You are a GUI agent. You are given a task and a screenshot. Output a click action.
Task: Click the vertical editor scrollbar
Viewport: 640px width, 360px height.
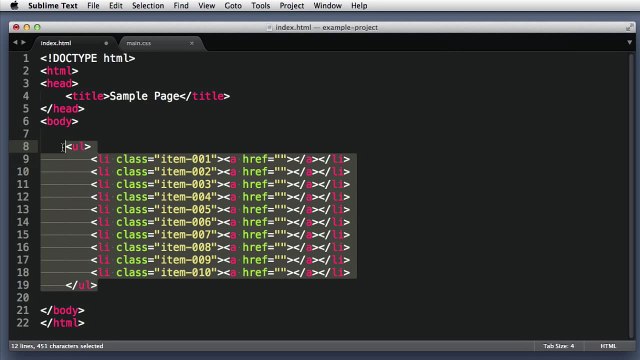click(631, 195)
